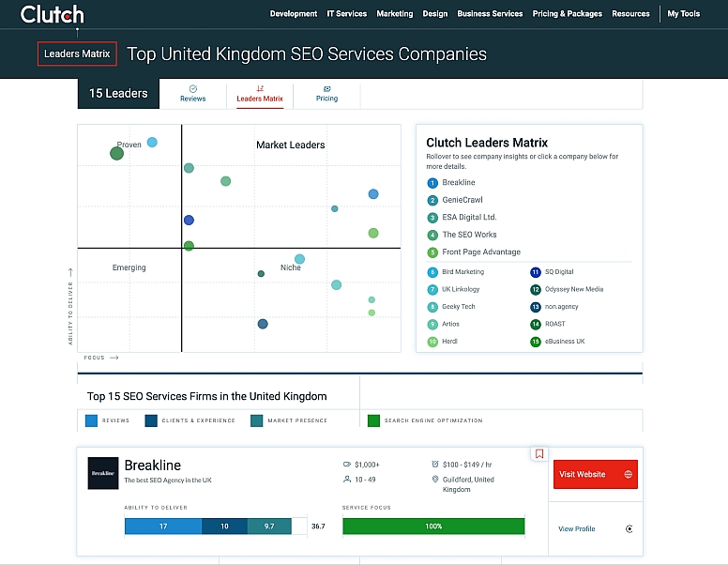The height and width of the screenshot is (565, 728).
Task: Click the View Profile arrow icon
Action: click(629, 528)
